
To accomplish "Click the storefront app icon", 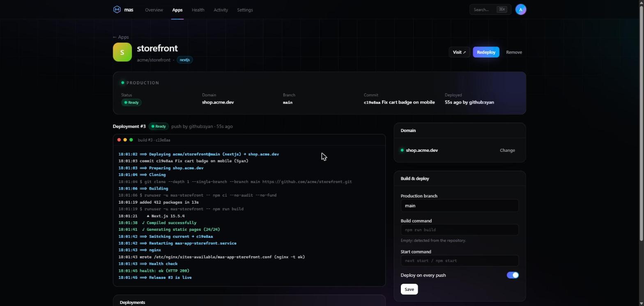I will coord(122,52).
